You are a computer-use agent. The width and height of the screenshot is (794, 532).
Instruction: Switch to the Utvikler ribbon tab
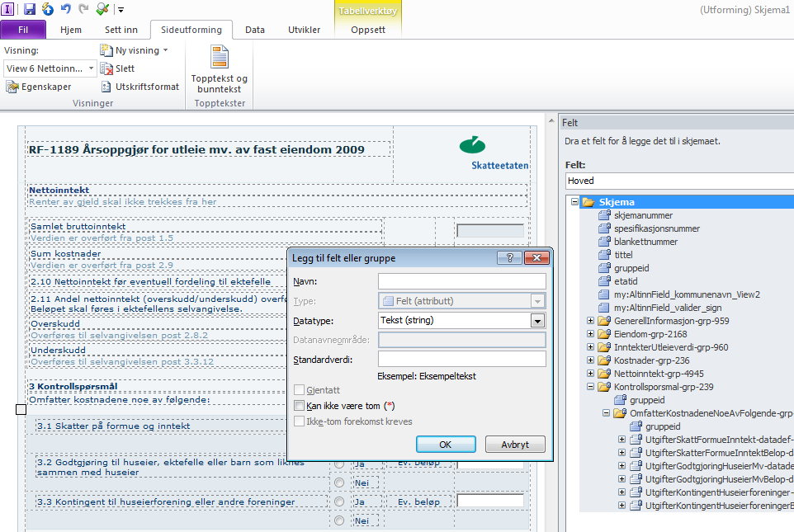pos(305,30)
